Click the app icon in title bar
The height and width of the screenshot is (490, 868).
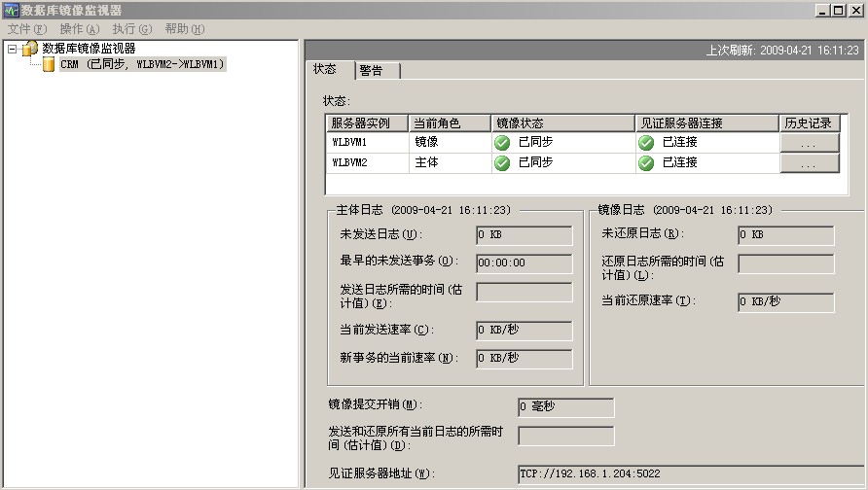[10, 10]
